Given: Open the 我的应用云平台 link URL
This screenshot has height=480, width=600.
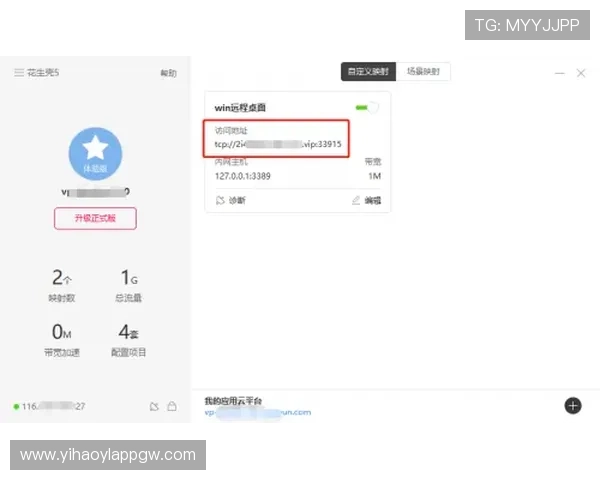Looking at the screenshot, I should (258, 413).
